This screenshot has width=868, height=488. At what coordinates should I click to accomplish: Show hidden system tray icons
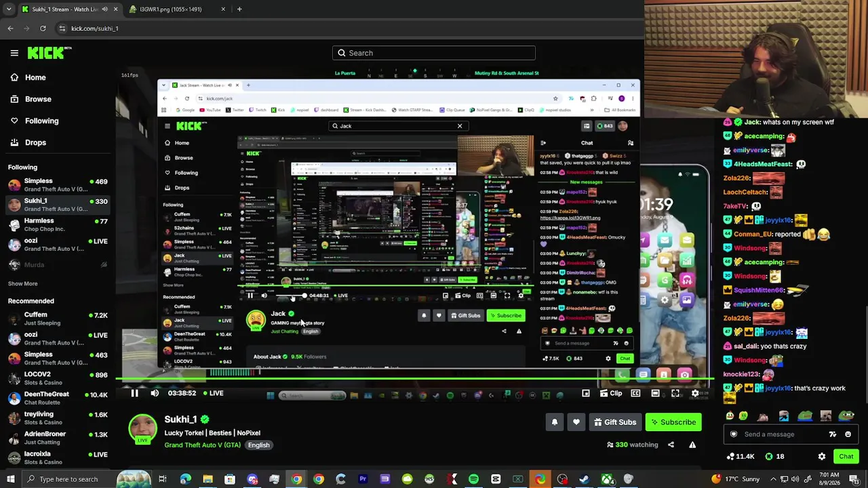(772, 479)
